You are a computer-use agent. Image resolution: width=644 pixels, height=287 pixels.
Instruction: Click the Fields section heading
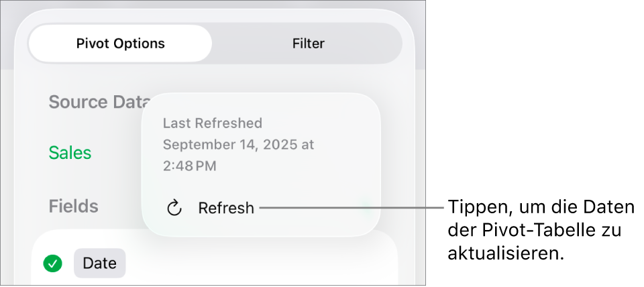point(73,207)
